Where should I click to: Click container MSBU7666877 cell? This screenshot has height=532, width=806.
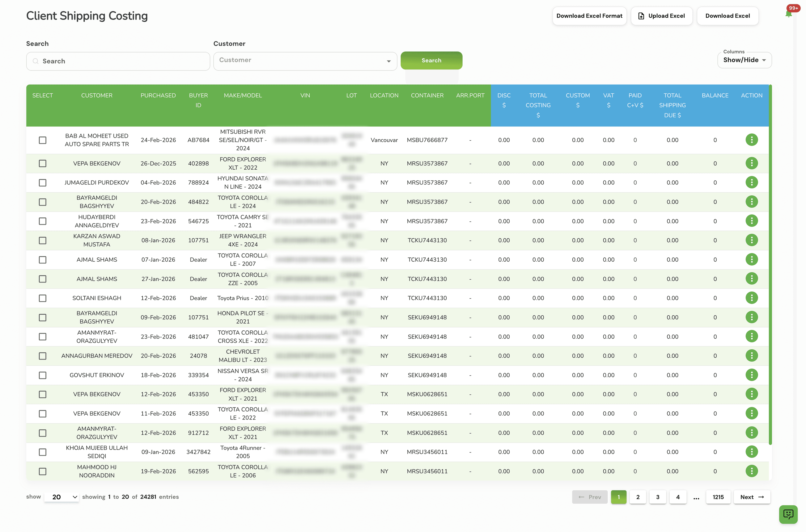[x=427, y=140]
